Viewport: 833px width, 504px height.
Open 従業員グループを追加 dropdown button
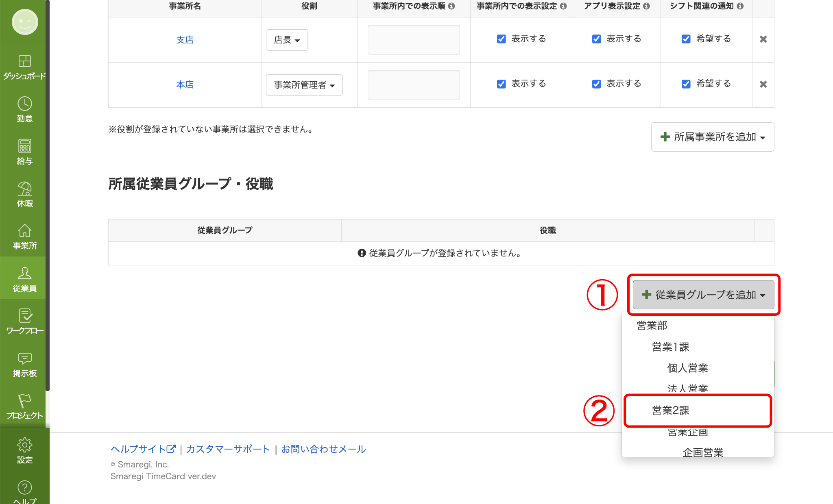(704, 295)
